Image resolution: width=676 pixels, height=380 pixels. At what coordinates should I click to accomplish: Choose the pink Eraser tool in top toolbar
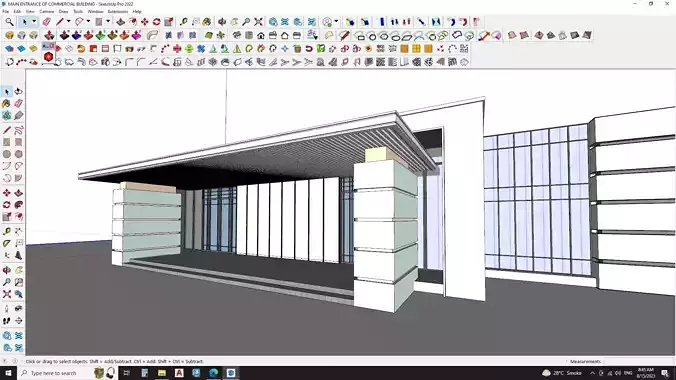[x=46, y=22]
